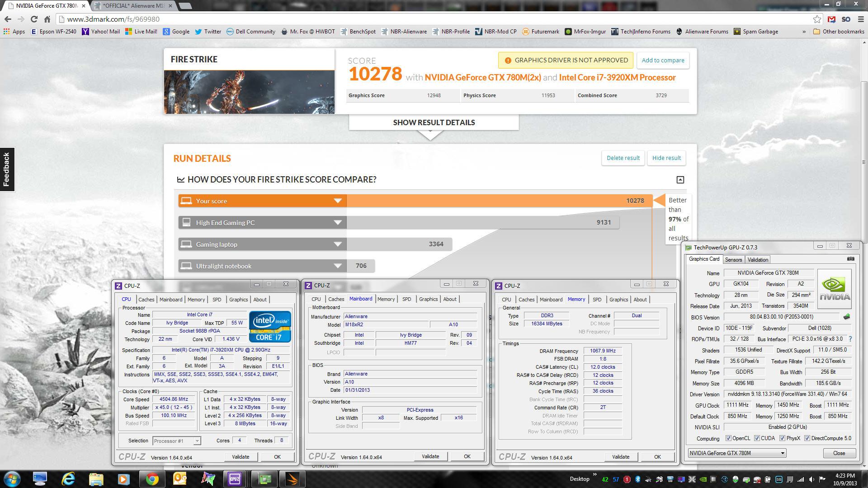Toggle the DirectCompute 5.0 checkbox

click(x=807, y=438)
